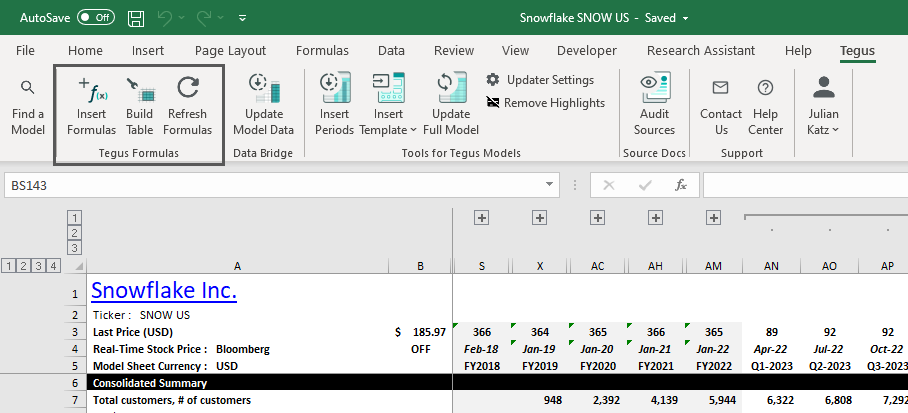This screenshot has width=908, height=413.
Task: Click the Insert Function fx button
Action: [x=681, y=185]
